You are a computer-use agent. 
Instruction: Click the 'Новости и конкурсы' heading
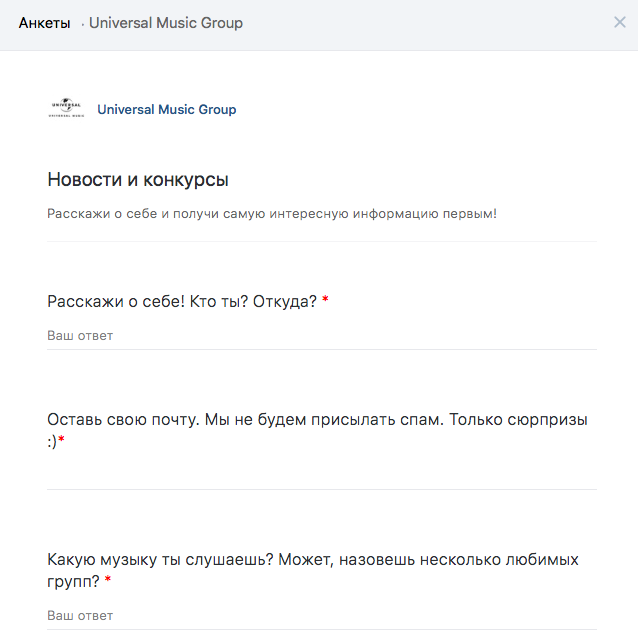138,179
